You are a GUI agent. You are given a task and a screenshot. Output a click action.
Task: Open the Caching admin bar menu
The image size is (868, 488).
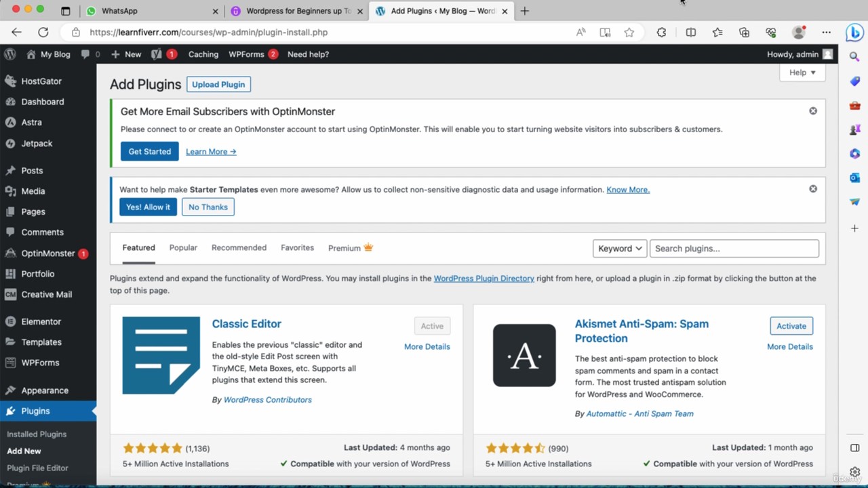pyautogui.click(x=203, y=54)
